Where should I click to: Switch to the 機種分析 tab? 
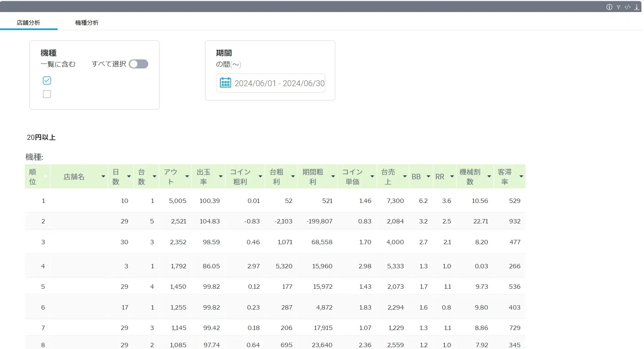click(87, 23)
